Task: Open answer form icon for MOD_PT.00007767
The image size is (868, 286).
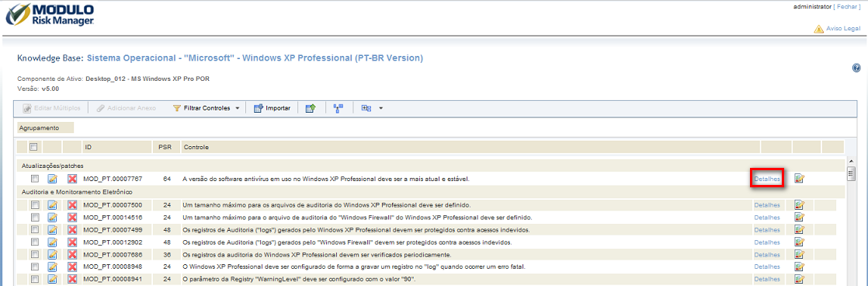Action: (799, 179)
